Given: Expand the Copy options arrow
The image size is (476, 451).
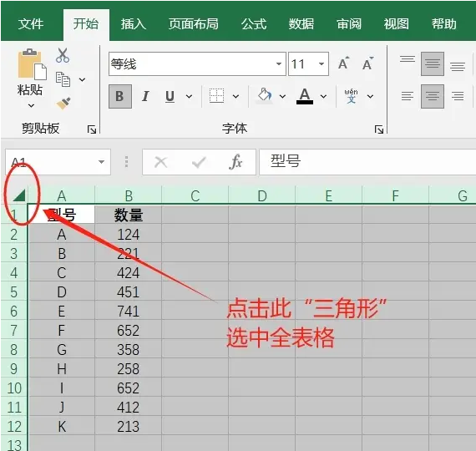Looking at the screenshot, I should point(82,79).
